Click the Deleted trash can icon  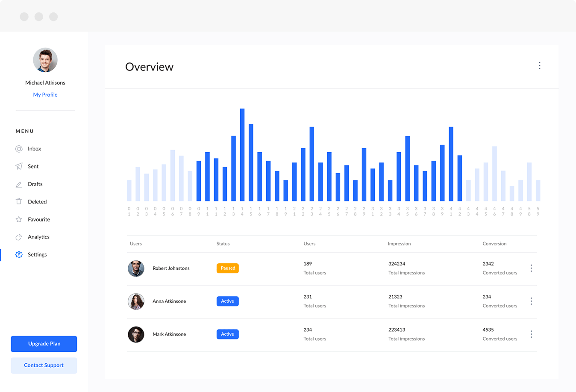pos(19,201)
